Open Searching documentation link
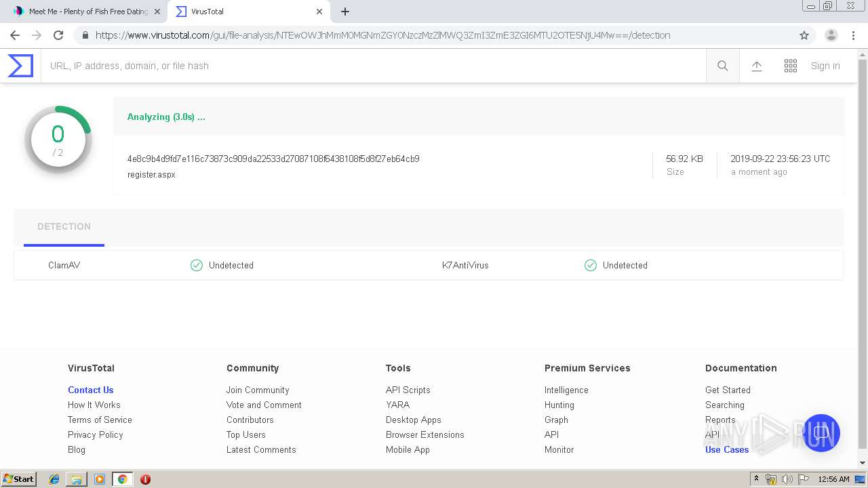This screenshot has height=488, width=868. point(724,405)
